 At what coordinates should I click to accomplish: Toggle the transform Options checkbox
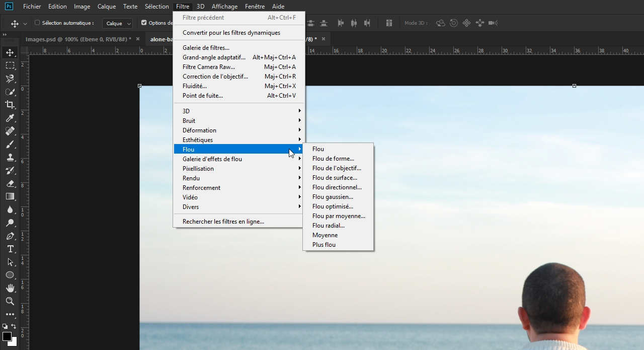[144, 23]
